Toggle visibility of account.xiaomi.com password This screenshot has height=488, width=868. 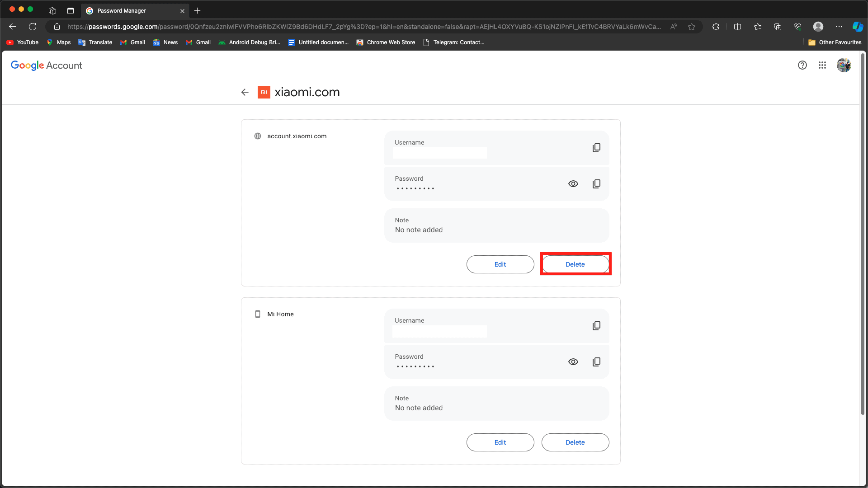tap(573, 183)
